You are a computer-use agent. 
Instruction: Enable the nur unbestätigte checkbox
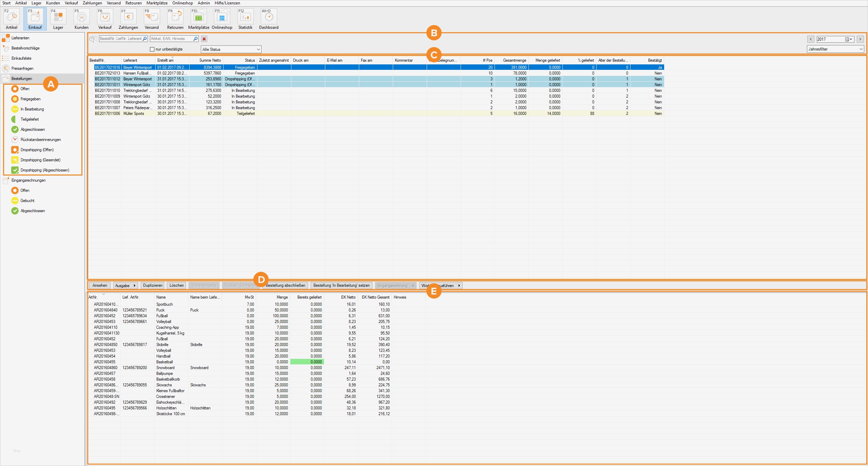(x=152, y=49)
